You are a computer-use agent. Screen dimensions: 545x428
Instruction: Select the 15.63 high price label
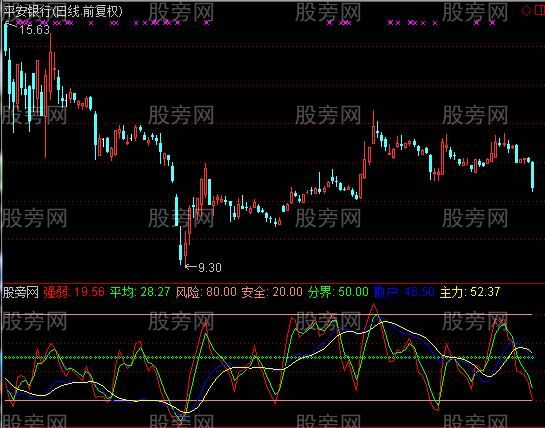click(x=34, y=30)
